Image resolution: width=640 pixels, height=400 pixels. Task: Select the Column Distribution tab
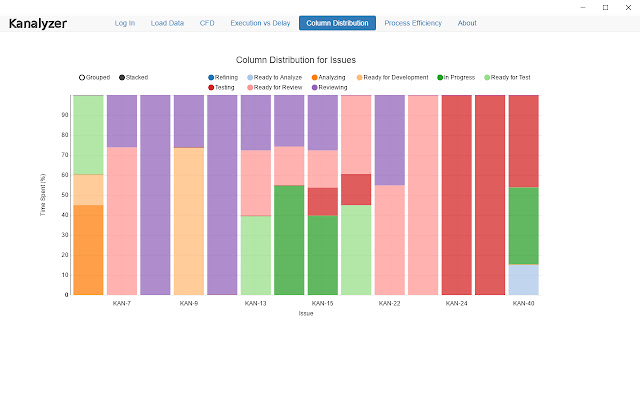pyautogui.click(x=337, y=22)
